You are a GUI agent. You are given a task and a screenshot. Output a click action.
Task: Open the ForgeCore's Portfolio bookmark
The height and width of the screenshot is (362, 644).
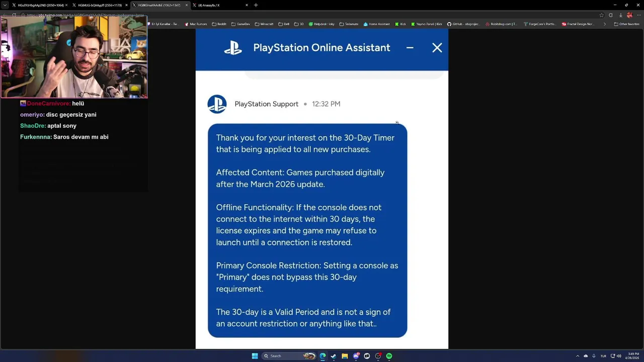pyautogui.click(x=541, y=24)
